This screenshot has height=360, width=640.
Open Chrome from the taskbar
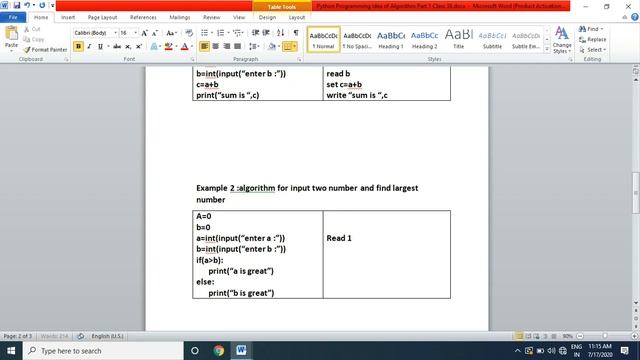click(219, 351)
